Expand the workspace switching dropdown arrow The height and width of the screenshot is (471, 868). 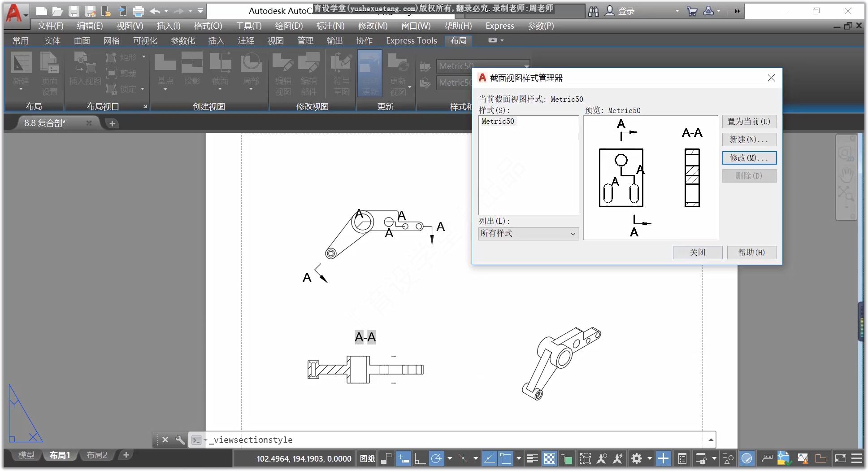[649, 458]
